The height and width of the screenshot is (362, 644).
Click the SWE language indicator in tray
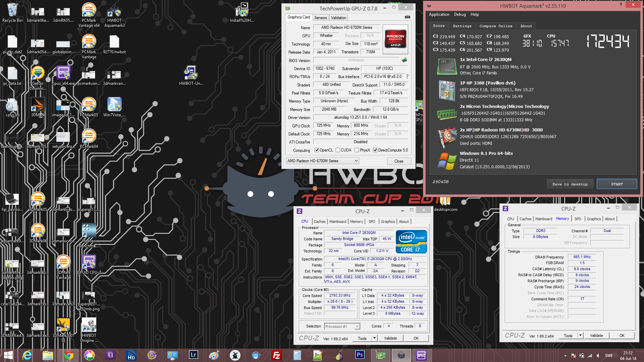click(609, 356)
